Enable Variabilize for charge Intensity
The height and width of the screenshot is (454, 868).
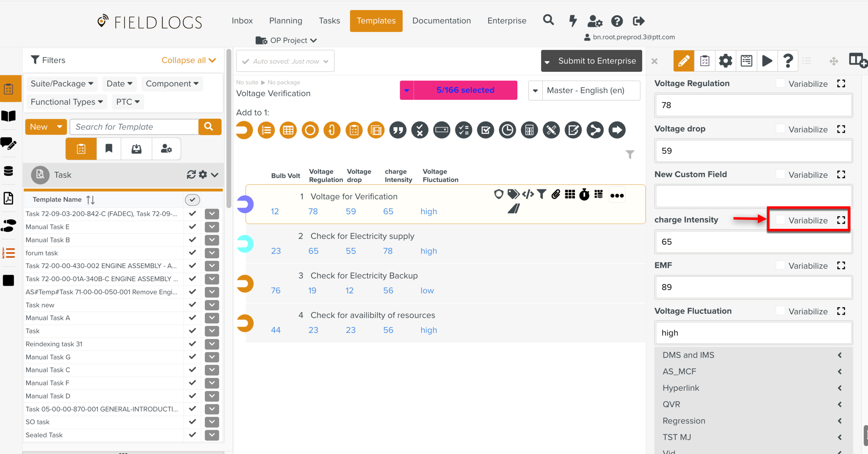click(x=780, y=220)
